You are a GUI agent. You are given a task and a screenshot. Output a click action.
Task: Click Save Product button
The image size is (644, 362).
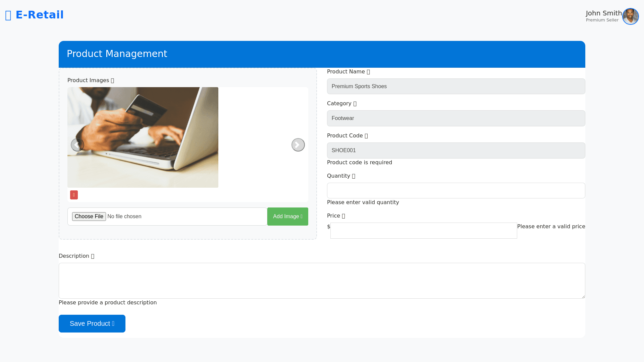[x=92, y=323]
